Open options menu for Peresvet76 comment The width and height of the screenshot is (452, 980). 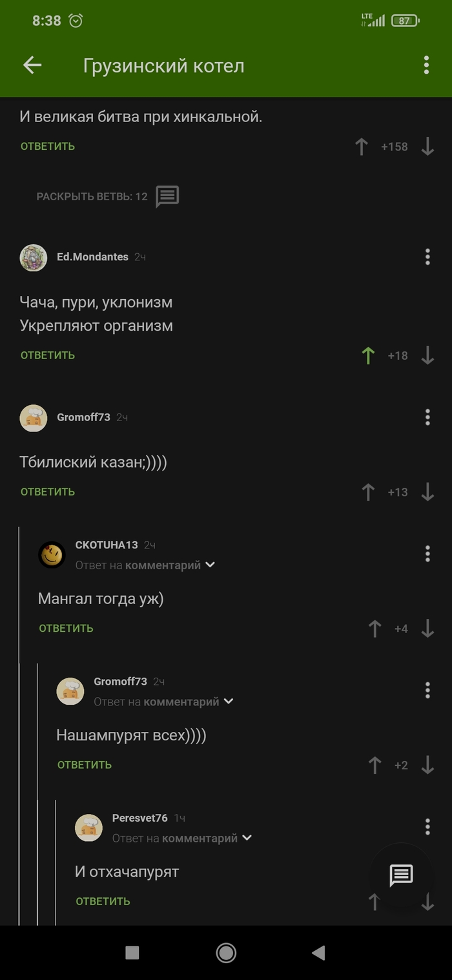[427, 826]
